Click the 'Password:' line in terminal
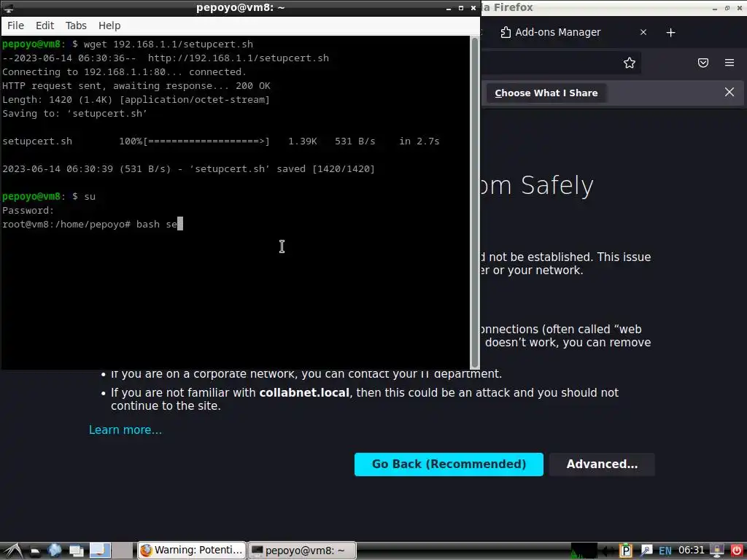Image resolution: width=747 pixels, height=560 pixels. point(28,211)
